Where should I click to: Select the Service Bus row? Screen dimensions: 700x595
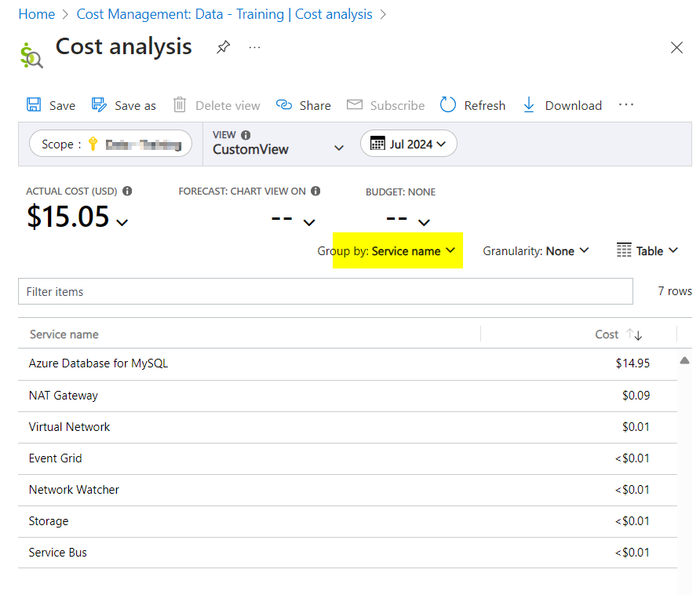tap(348, 552)
